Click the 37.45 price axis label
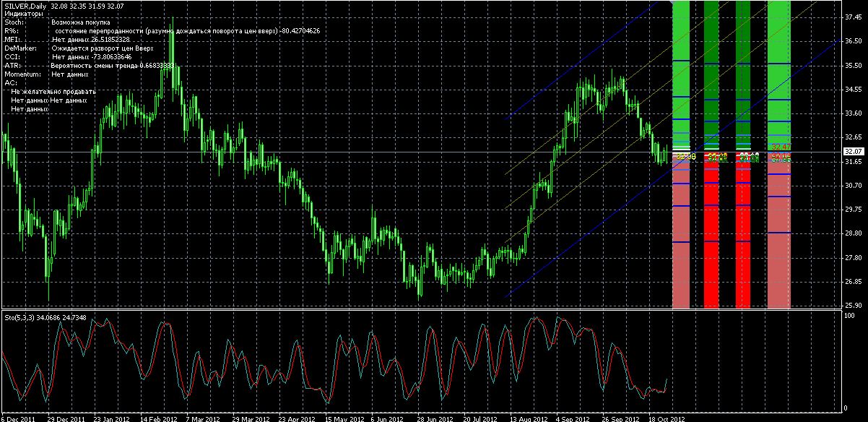Screen dimensions: 868x422 pos(852,17)
